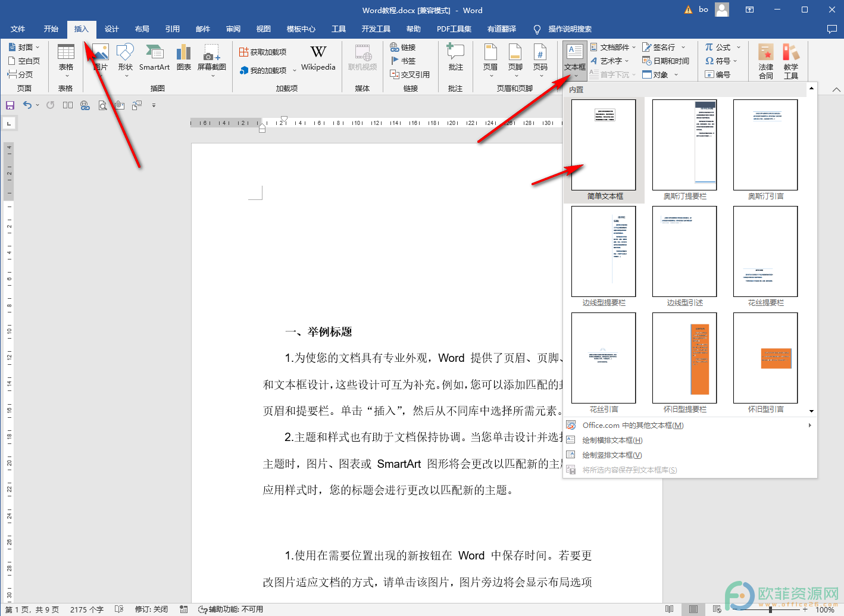The height and width of the screenshot is (616, 844).
Task: Open the 页脚 footer dropdown
Action: click(x=515, y=61)
